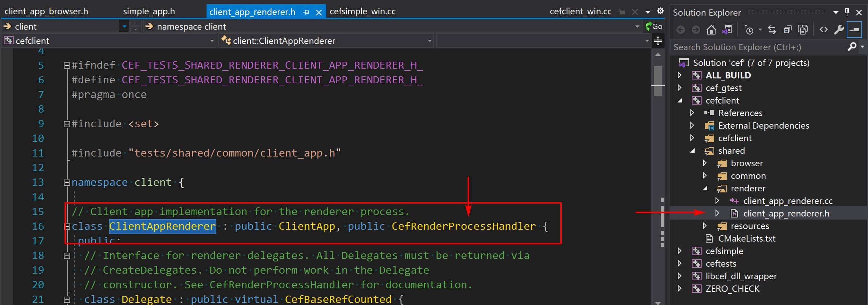Image resolution: width=868 pixels, height=305 pixels.
Task: Switch between solutions and folder views
Action: click(727, 30)
